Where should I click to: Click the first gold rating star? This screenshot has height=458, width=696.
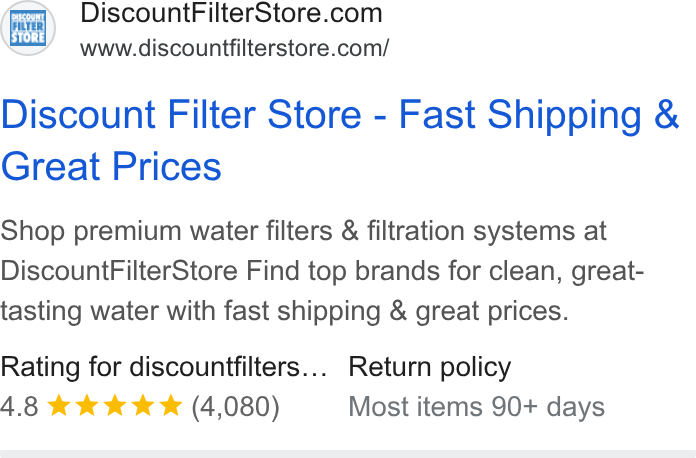point(59,406)
